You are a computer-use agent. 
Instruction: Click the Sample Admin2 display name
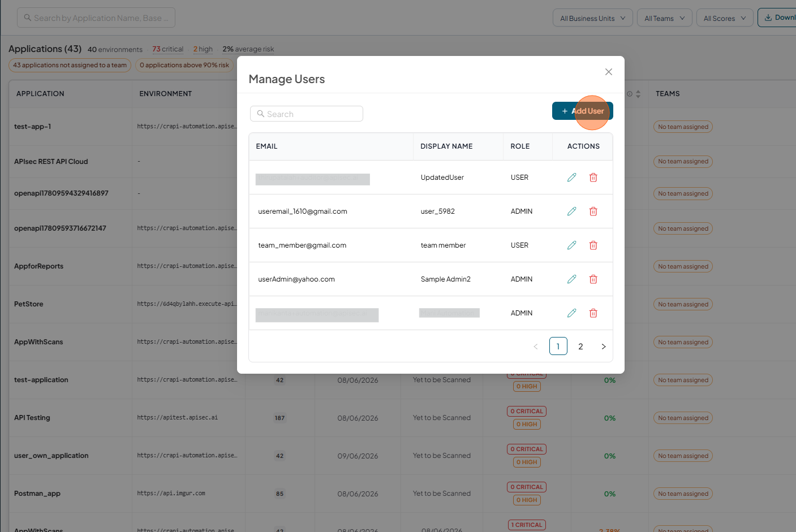click(x=446, y=279)
